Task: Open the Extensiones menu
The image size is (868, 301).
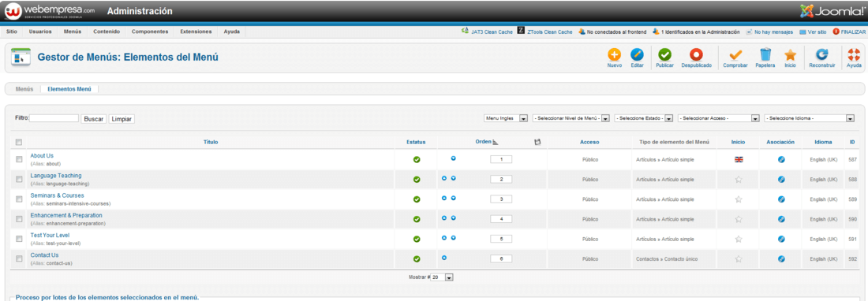Action: tap(196, 32)
